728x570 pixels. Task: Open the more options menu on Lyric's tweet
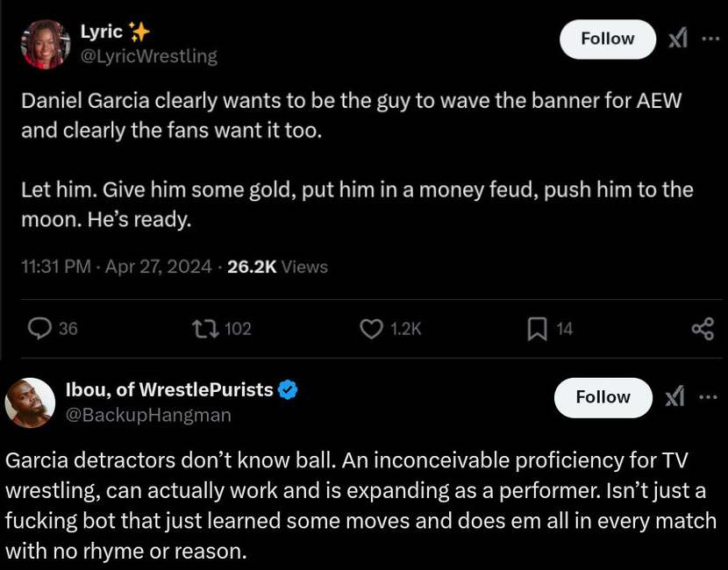(x=710, y=39)
